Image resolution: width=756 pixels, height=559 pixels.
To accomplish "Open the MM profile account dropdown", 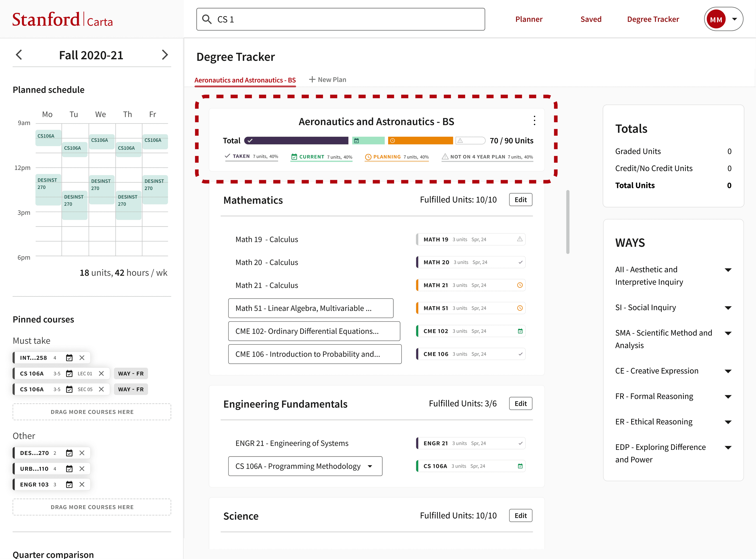I will click(x=734, y=19).
